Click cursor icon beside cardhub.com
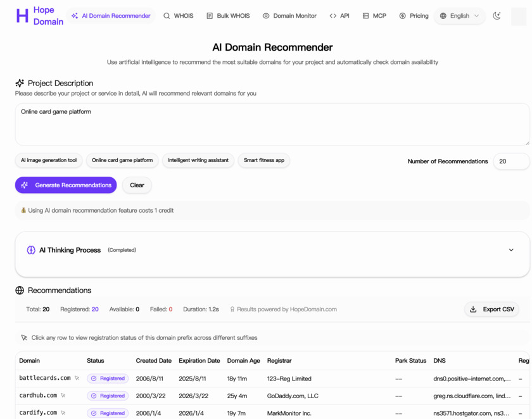Image resolution: width=532 pixels, height=419 pixels. click(63, 396)
